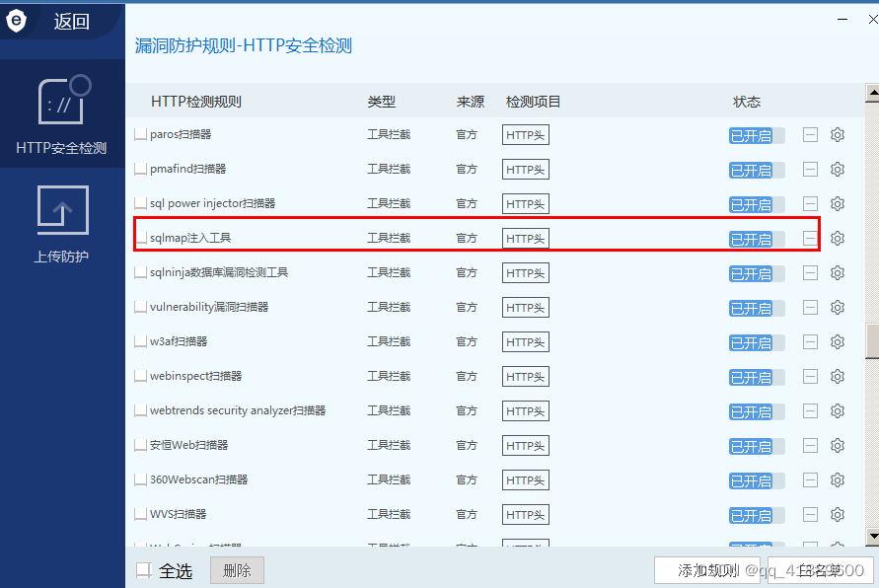Viewport: 879px width, 588px height.
Task: Toggle 已开启 switch for sqlninja rule
Action: click(757, 274)
